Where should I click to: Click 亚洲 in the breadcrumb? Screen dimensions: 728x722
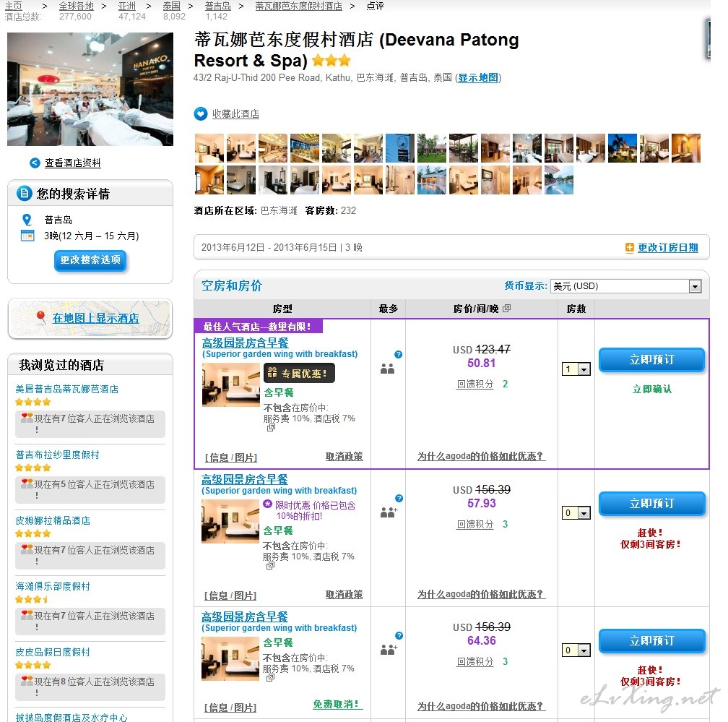click(127, 6)
